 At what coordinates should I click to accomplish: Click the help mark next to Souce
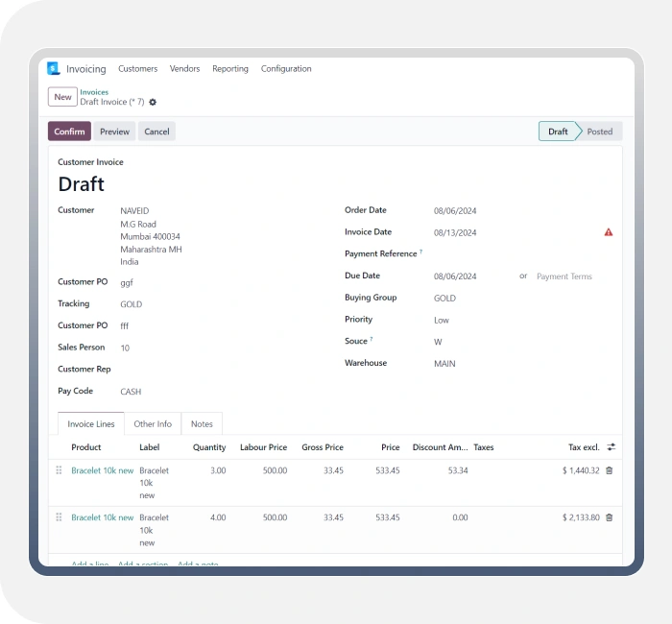point(372,339)
